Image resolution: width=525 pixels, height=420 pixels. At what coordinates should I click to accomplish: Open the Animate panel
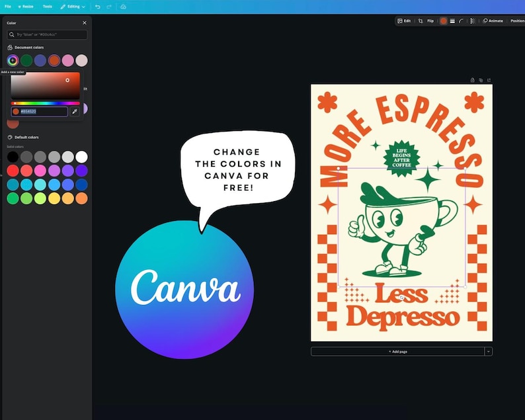[x=493, y=21]
